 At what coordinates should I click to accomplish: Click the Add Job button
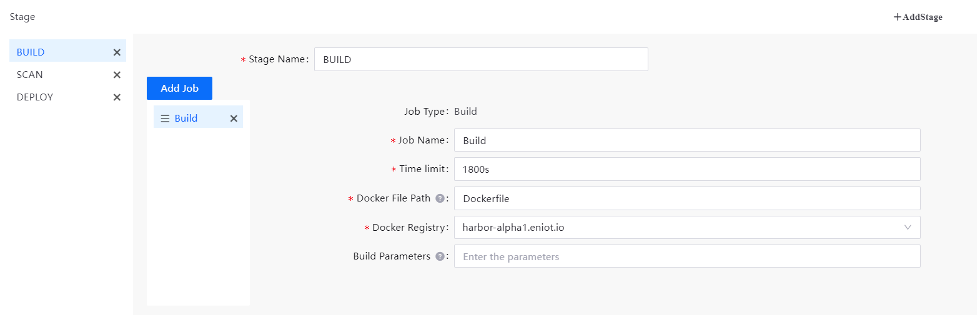point(179,88)
